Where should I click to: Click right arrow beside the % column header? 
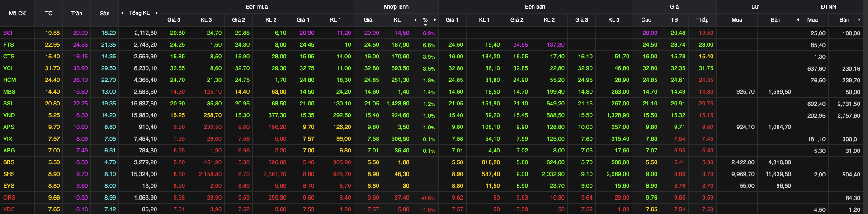coord(435,20)
